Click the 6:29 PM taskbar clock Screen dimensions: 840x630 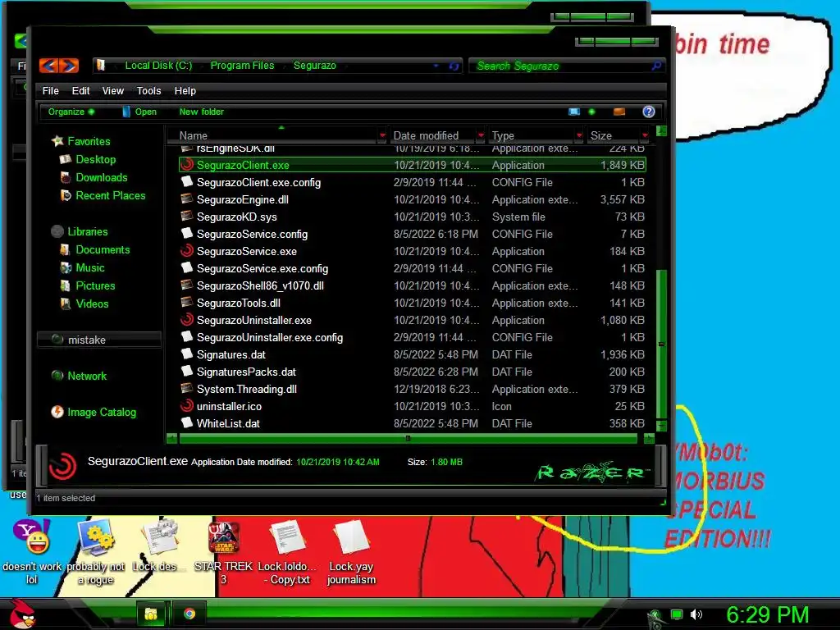(x=767, y=614)
